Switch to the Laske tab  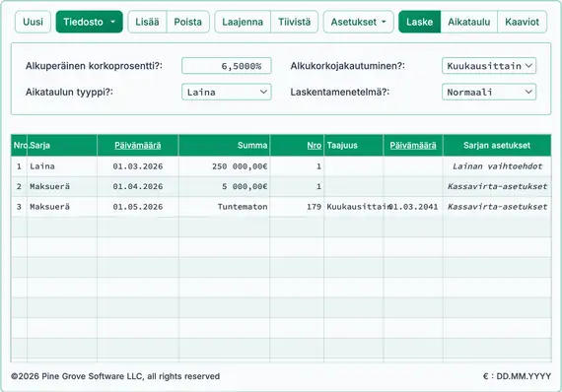[x=420, y=22]
